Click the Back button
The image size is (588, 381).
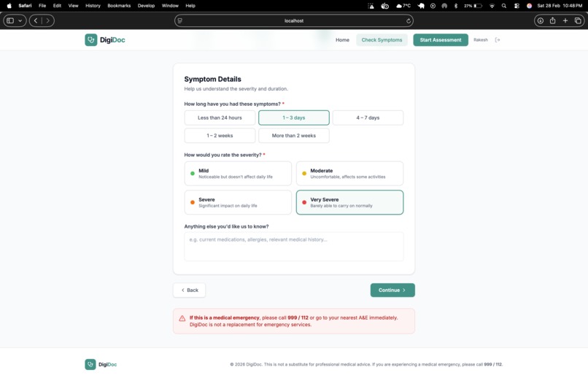point(190,290)
